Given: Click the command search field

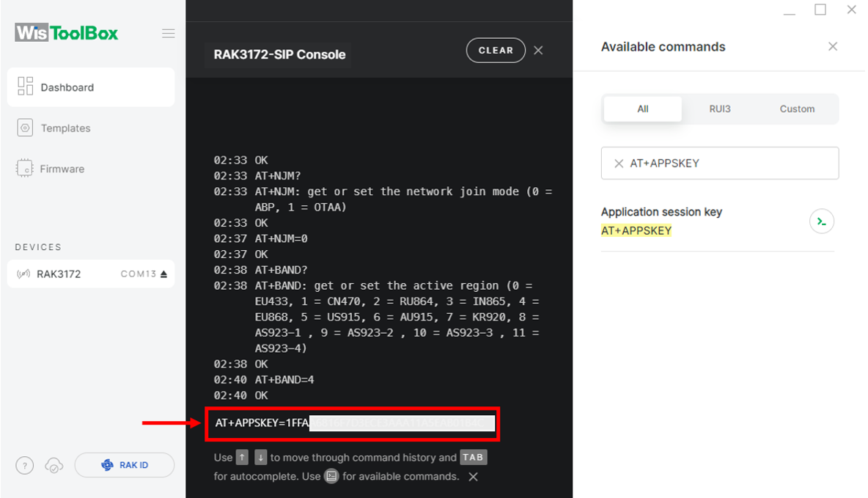Looking at the screenshot, I should pyautogui.click(x=720, y=163).
